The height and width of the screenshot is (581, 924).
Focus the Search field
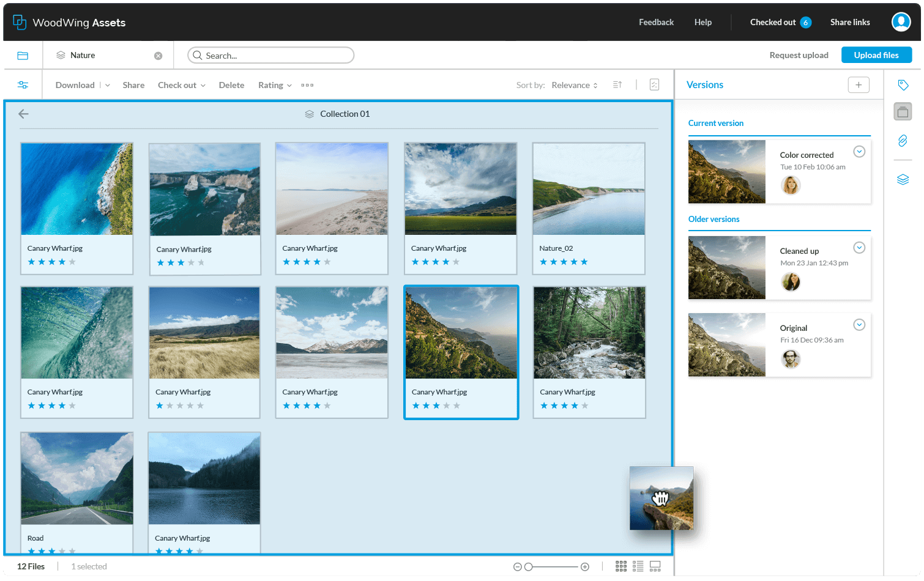270,55
